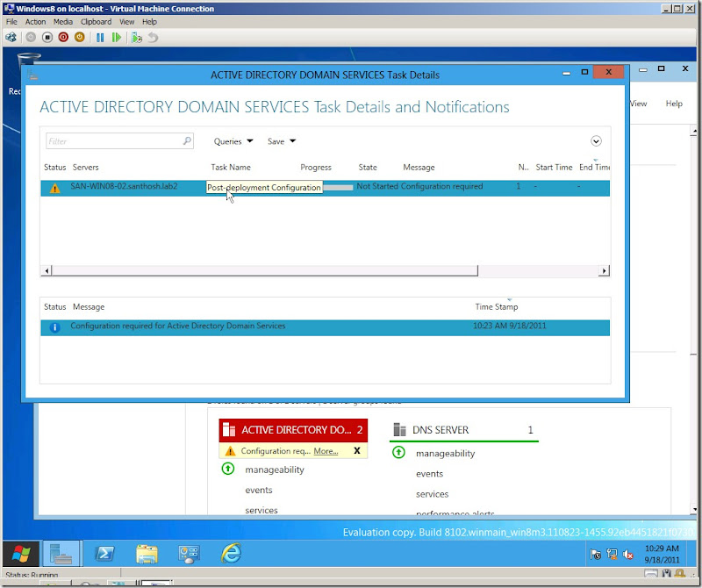
Task: Sort by Status column in task list
Action: (x=54, y=167)
